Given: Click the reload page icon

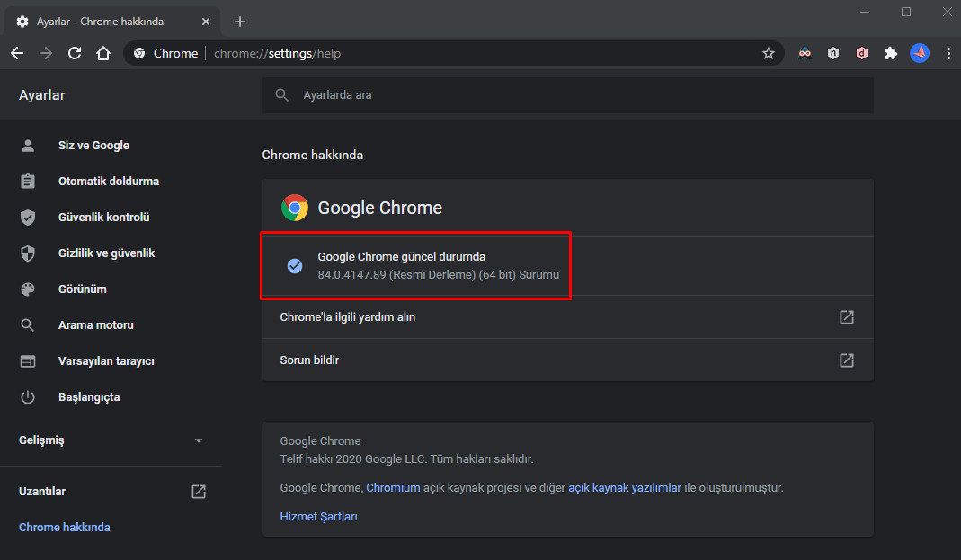Looking at the screenshot, I should pyautogui.click(x=75, y=53).
